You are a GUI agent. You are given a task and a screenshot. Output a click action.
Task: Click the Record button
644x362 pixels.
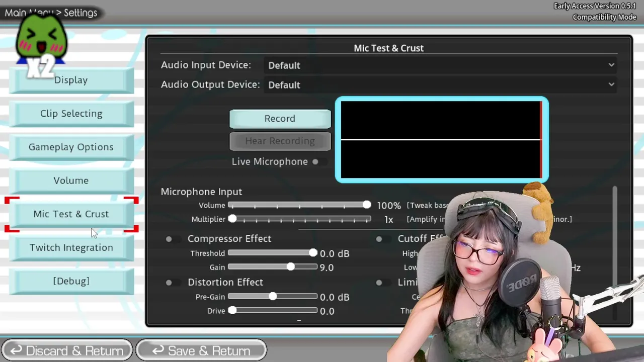[280, 119]
